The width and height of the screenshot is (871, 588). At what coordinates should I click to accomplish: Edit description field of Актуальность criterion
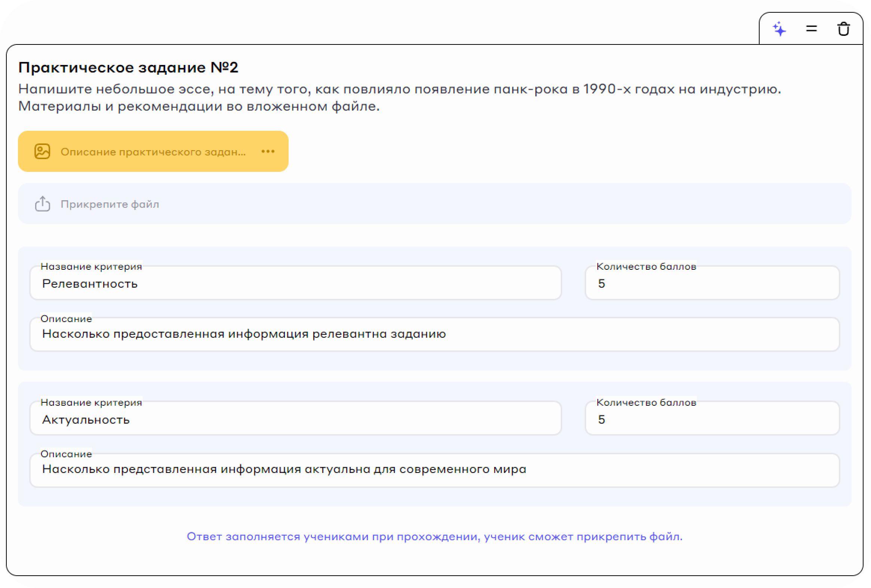pos(434,470)
